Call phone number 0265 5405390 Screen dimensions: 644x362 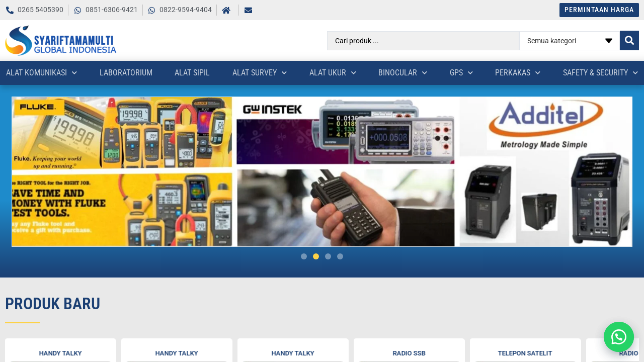[40, 10]
